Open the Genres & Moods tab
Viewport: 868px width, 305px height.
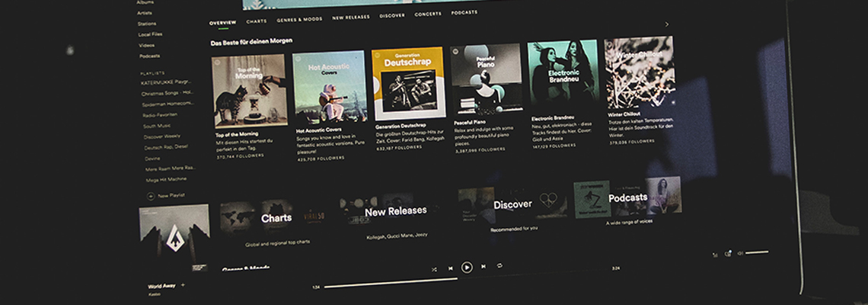pyautogui.click(x=300, y=19)
